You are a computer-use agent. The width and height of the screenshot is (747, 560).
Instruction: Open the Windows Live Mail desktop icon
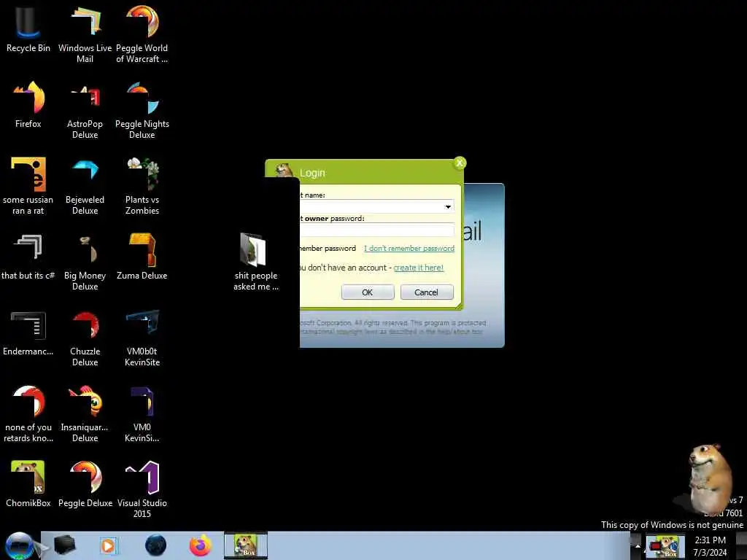[x=85, y=34]
